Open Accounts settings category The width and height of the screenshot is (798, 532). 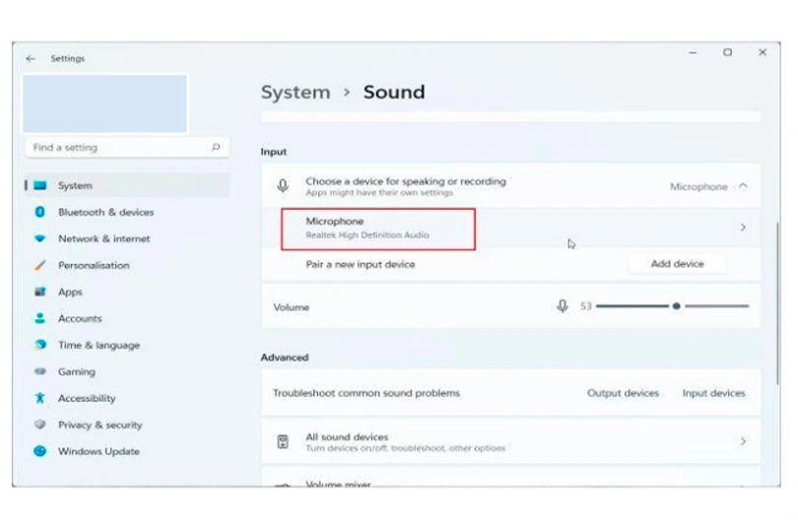tap(80, 318)
